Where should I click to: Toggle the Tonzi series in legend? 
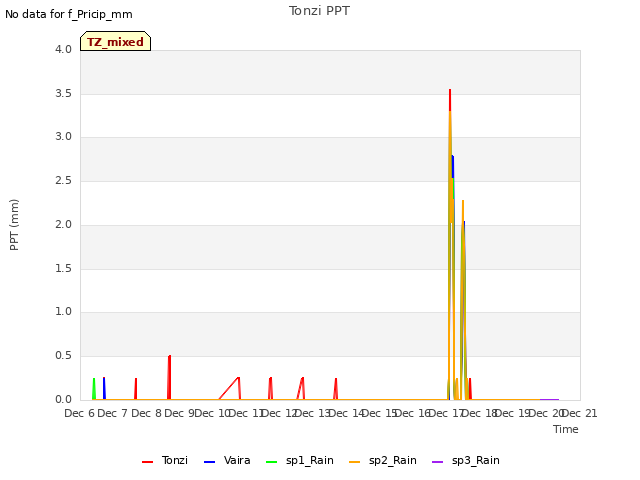click(165, 460)
